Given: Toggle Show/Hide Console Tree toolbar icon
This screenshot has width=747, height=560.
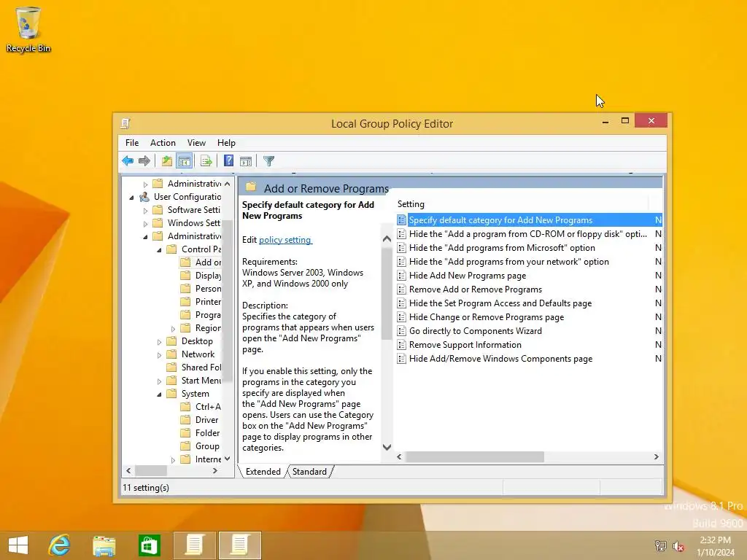Looking at the screenshot, I should 185,161.
